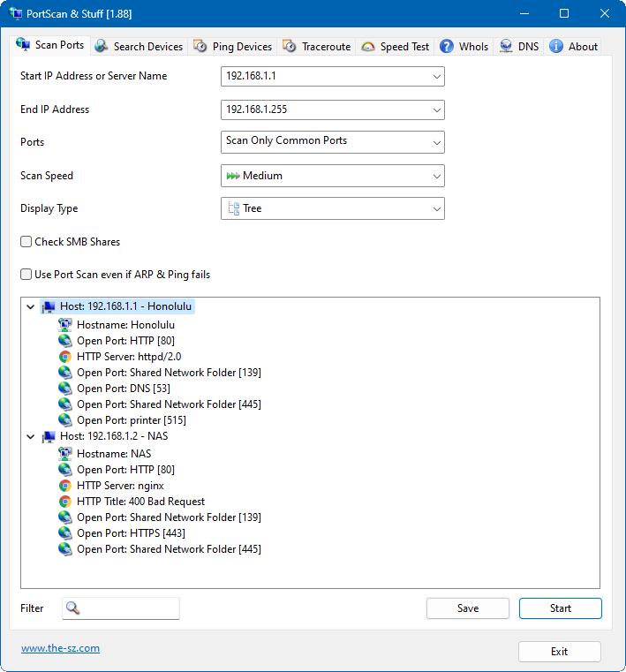Click the Scan Ports tab icon
This screenshot has width=626, height=672.
23,44
